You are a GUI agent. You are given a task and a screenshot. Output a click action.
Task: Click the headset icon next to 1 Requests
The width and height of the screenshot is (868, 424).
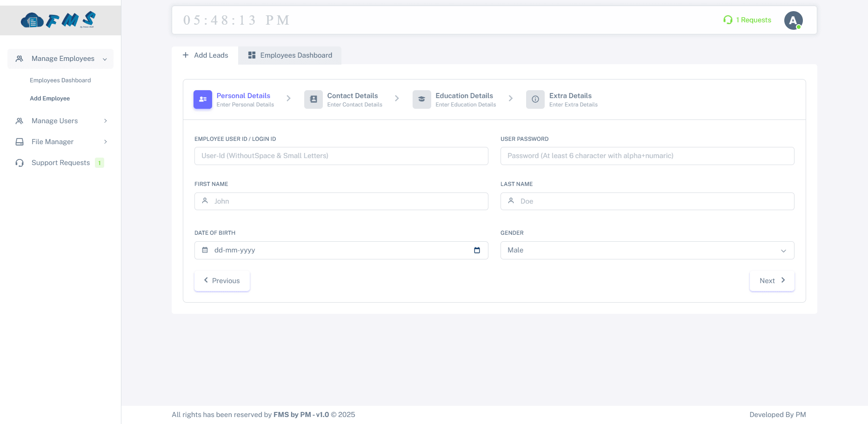(728, 20)
